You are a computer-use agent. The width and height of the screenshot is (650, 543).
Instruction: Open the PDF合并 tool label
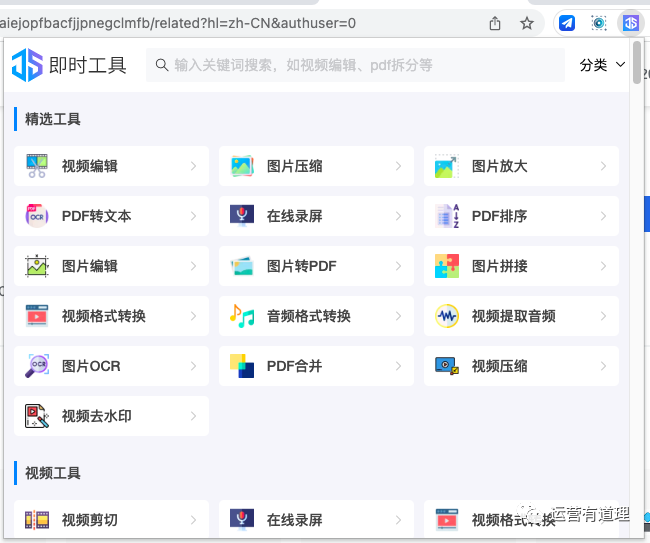pyautogui.click(x=294, y=366)
